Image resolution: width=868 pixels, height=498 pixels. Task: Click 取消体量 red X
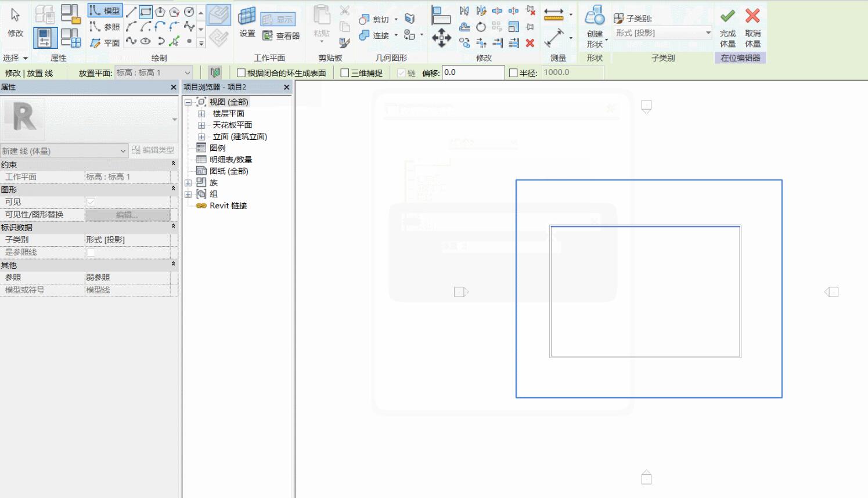(x=752, y=27)
